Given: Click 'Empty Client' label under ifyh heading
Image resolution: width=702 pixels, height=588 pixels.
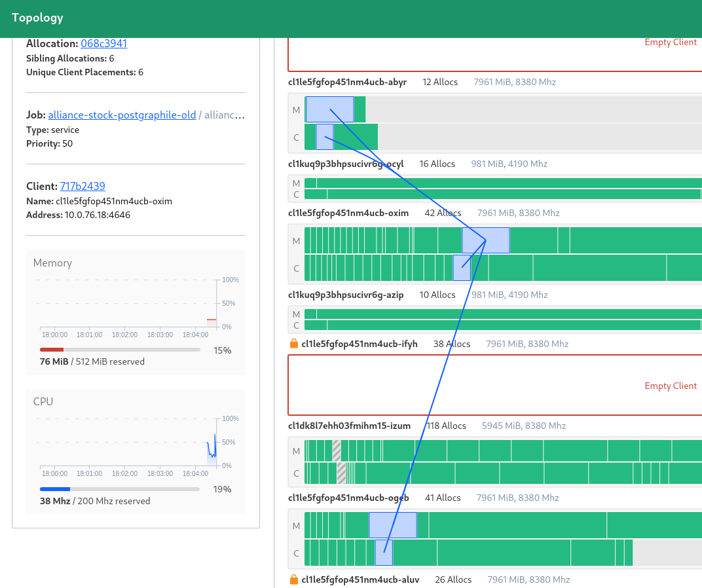Looking at the screenshot, I should [671, 386].
